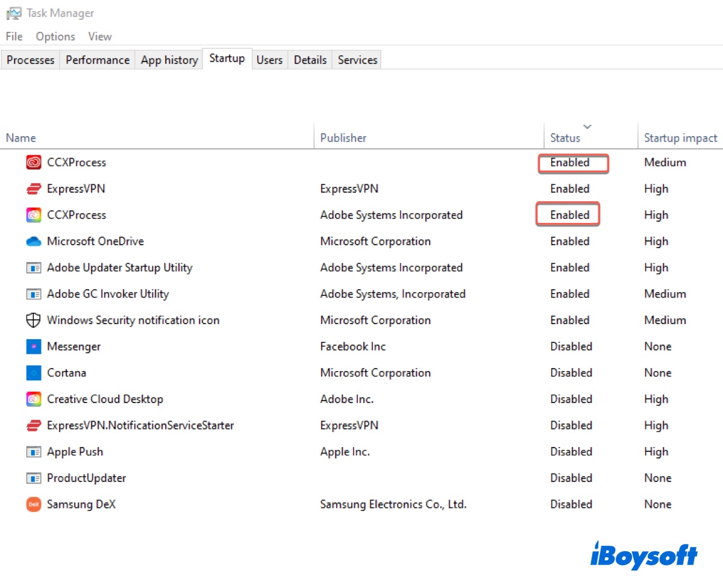Select ExpressVPN.NotificationServiceStarter entry name

(x=140, y=425)
